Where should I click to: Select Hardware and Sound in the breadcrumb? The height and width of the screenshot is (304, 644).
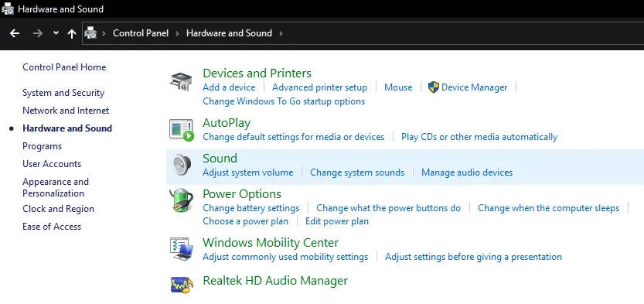point(229,33)
